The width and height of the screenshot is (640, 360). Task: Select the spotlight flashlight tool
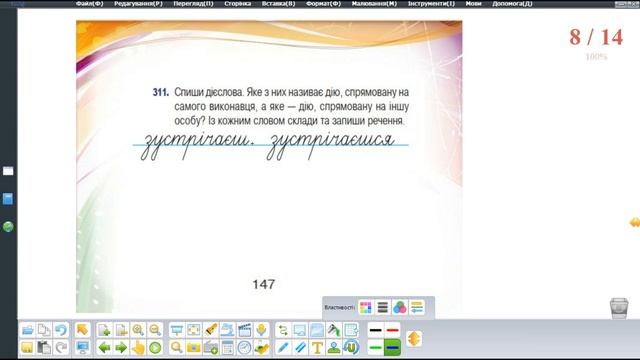211,330
